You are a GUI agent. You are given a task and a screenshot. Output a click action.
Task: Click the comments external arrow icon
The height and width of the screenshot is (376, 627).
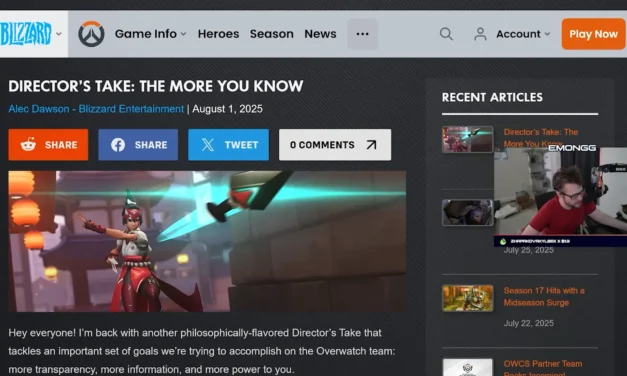pos(371,145)
